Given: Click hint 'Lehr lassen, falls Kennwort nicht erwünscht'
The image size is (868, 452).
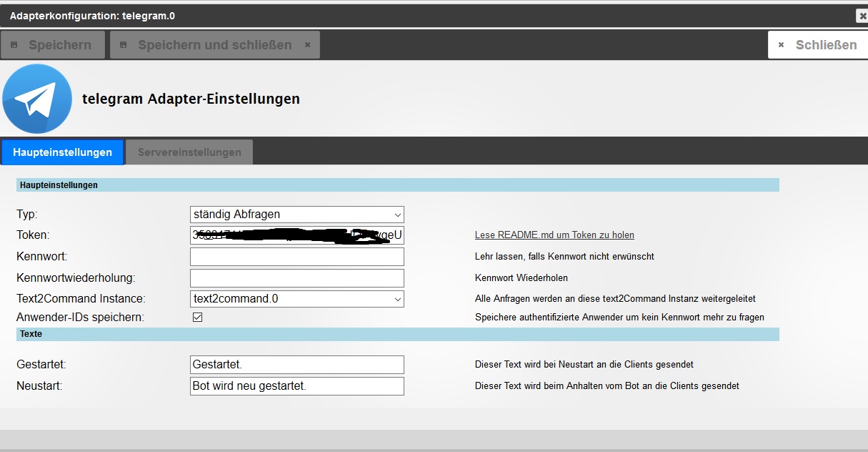Looking at the screenshot, I should coord(564,256).
